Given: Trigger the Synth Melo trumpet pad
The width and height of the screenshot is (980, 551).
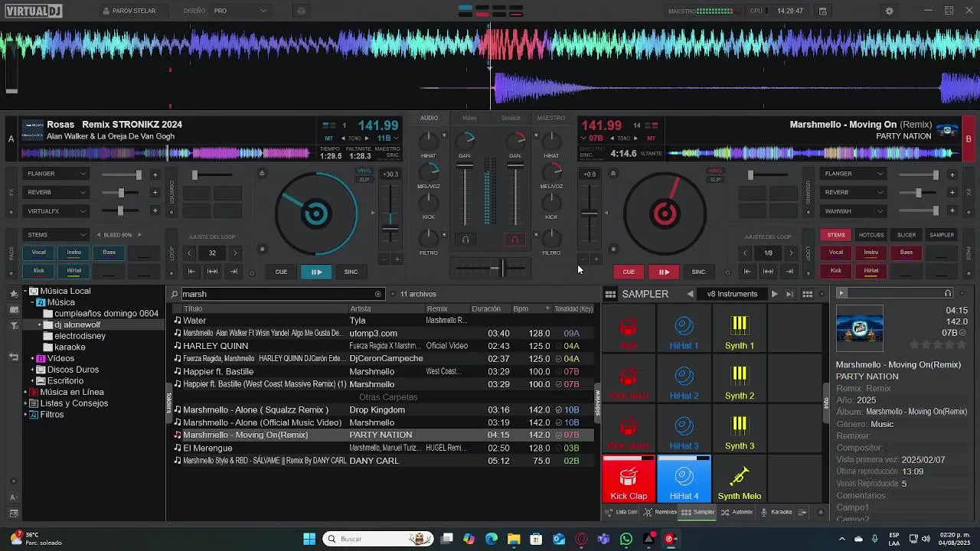Looking at the screenshot, I should [739, 480].
